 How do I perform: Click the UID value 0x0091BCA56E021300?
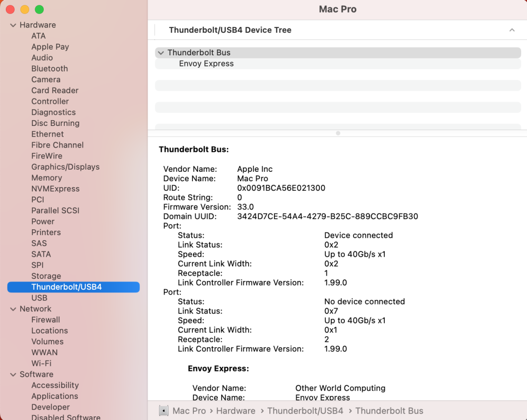coord(281,188)
